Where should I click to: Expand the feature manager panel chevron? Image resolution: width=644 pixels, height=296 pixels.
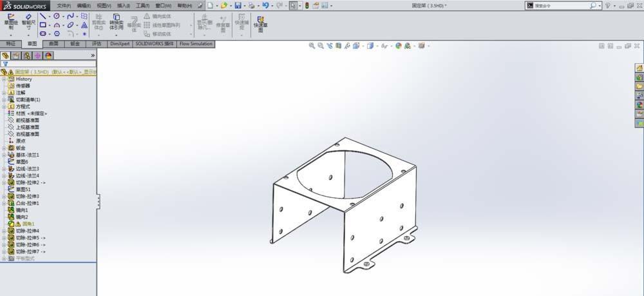(93, 55)
